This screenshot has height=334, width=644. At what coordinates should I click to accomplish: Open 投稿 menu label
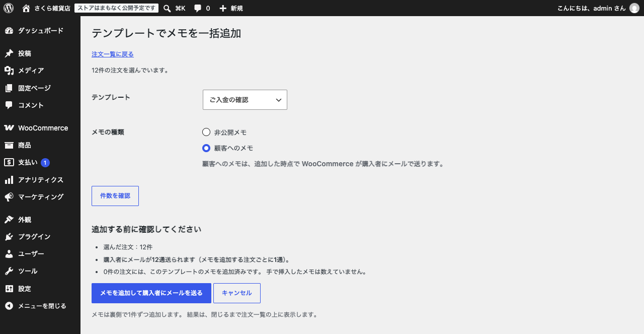[x=25, y=53]
